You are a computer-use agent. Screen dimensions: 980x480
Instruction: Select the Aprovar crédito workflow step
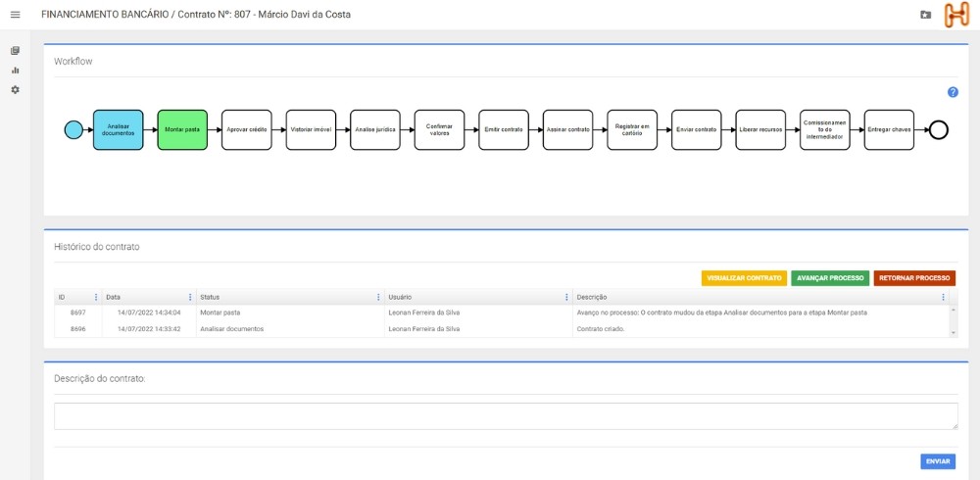click(246, 130)
